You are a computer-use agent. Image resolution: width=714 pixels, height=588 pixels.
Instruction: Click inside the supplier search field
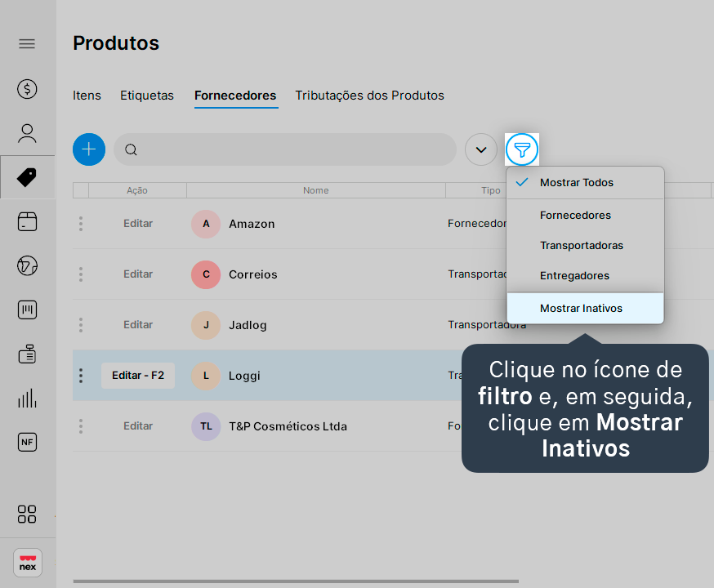coord(285,149)
